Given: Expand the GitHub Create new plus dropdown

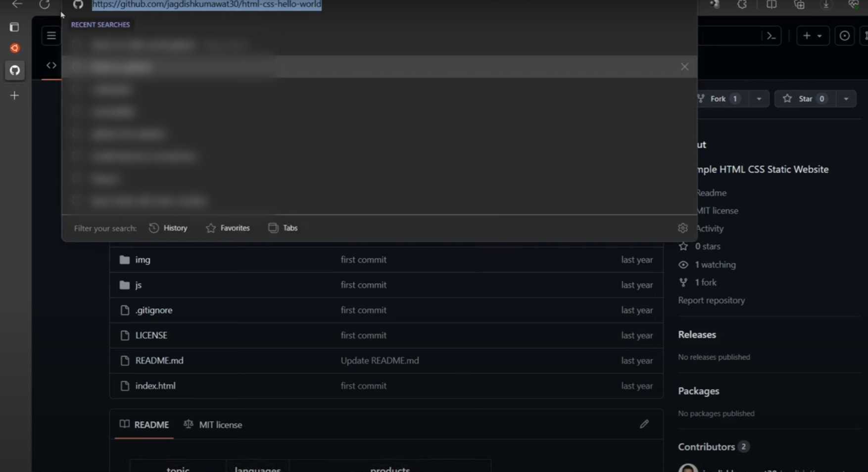Looking at the screenshot, I should (813, 36).
